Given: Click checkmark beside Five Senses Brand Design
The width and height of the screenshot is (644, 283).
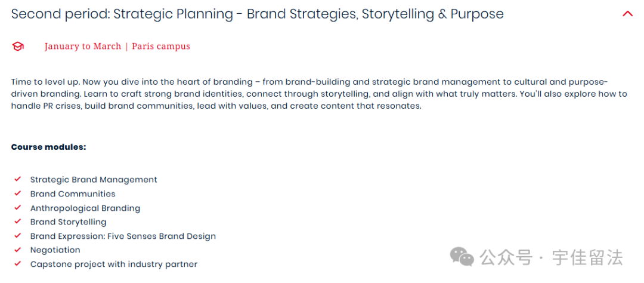Looking at the screenshot, I should pos(17,236).
